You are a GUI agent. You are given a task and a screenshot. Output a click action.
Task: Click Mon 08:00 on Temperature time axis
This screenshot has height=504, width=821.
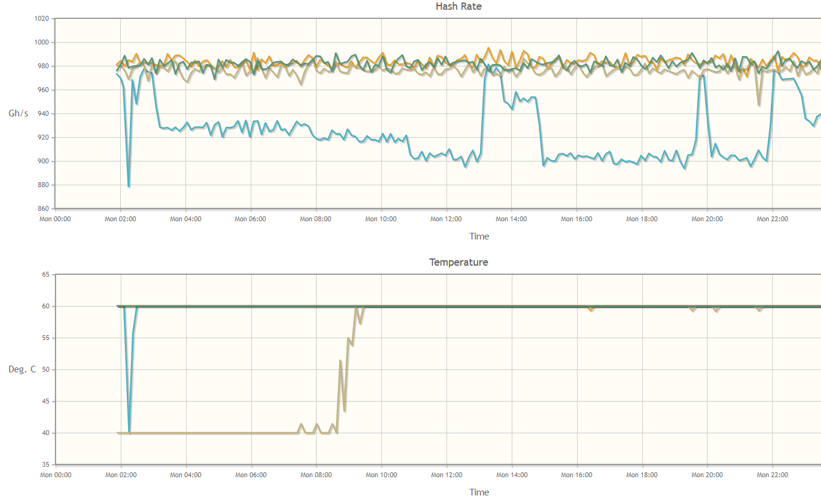coord(316,475)
